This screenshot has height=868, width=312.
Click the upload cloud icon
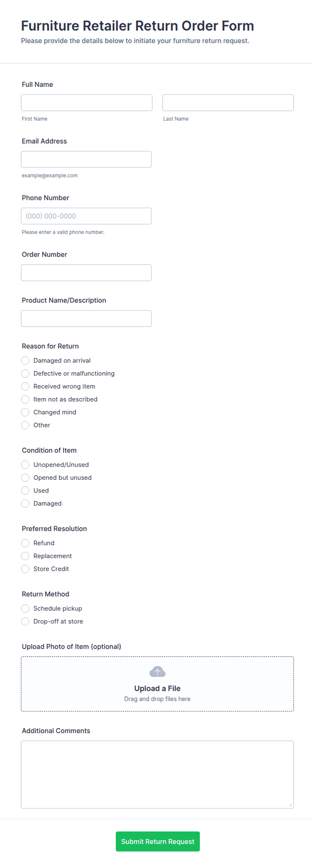(157, 671)
